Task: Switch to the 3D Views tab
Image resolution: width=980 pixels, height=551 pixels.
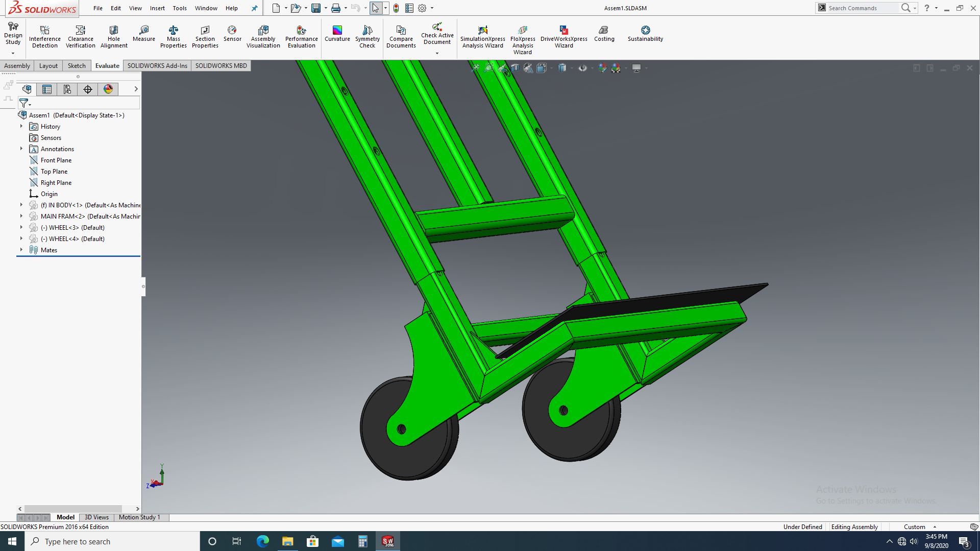Action: coord(96,517)
